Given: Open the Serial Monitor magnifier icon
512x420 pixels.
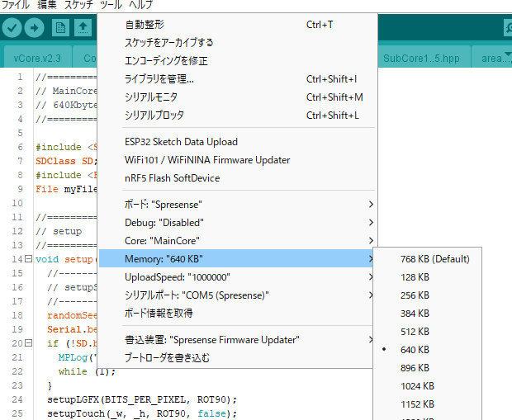Looking at the screenshot, I should pyautogui.click(x=505, y=28).
